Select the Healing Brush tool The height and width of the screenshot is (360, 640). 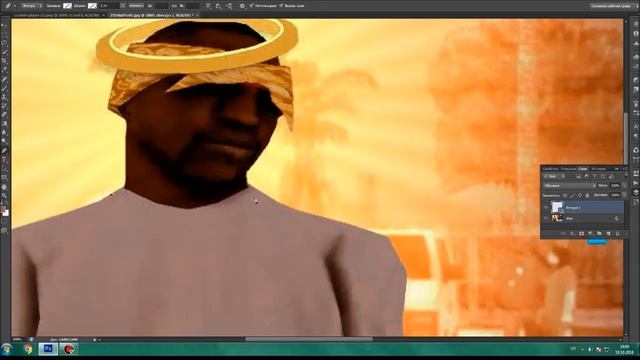[4, 79]
